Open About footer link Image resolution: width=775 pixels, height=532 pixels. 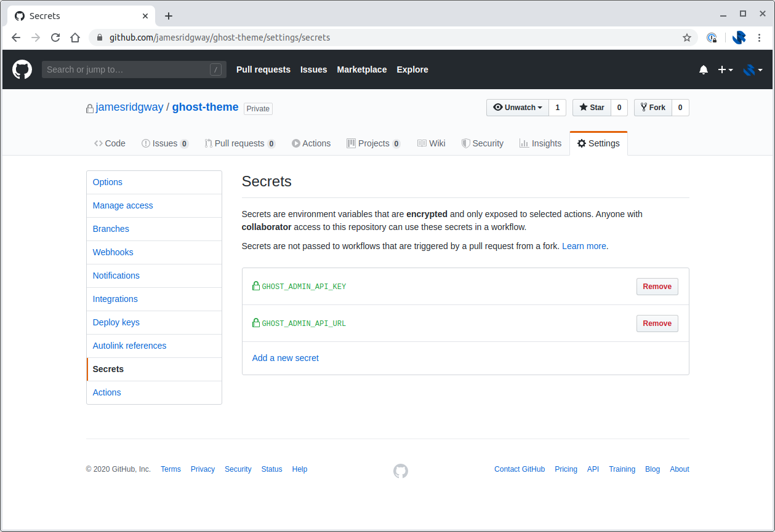pos(680,469)
